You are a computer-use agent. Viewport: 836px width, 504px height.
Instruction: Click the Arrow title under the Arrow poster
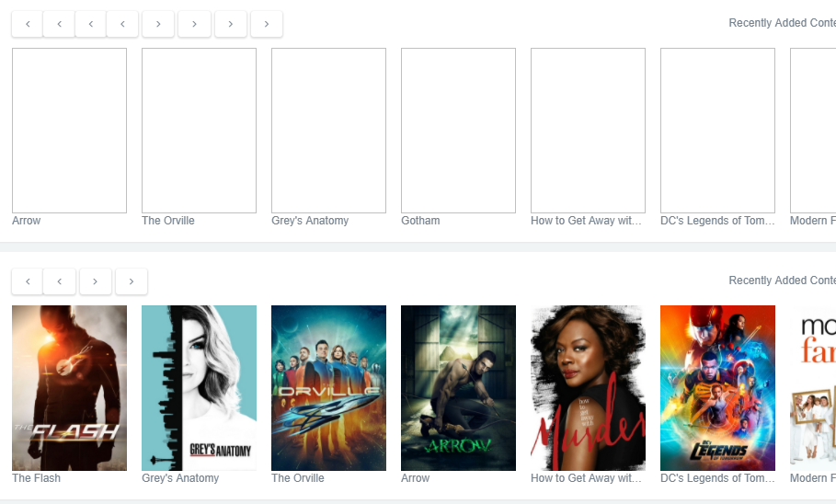point(416,478)
